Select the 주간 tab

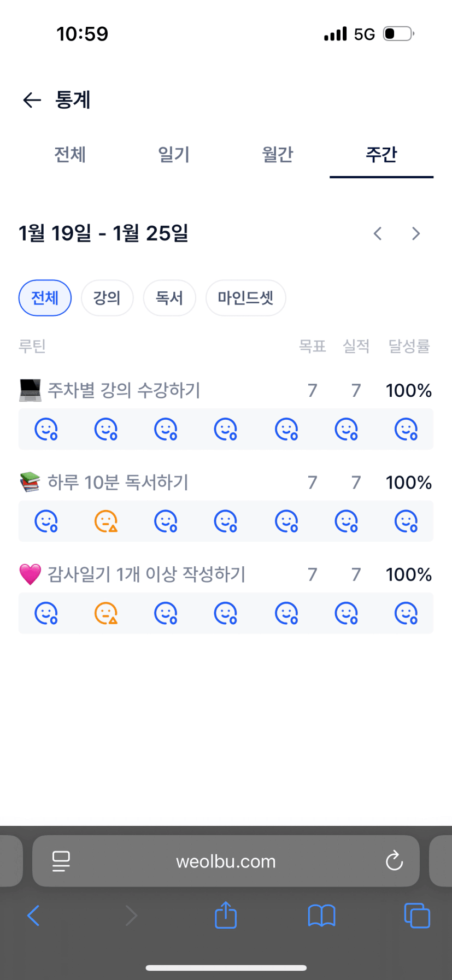(x=381, y=155)
